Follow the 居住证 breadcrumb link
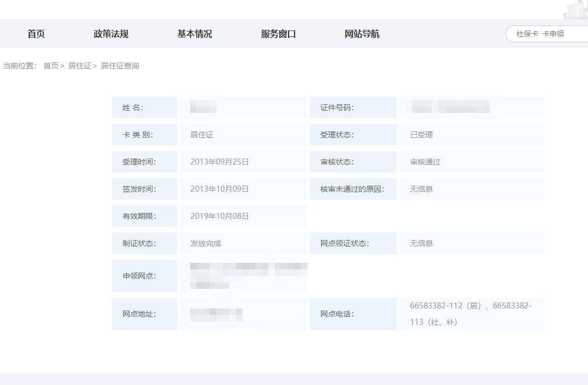588x385 pixels. (79, 66)
